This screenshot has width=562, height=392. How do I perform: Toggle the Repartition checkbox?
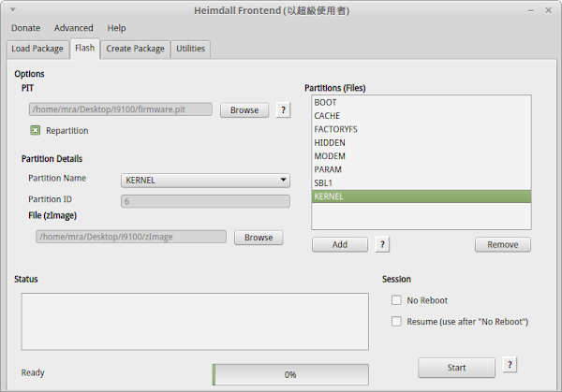[36, 130]
